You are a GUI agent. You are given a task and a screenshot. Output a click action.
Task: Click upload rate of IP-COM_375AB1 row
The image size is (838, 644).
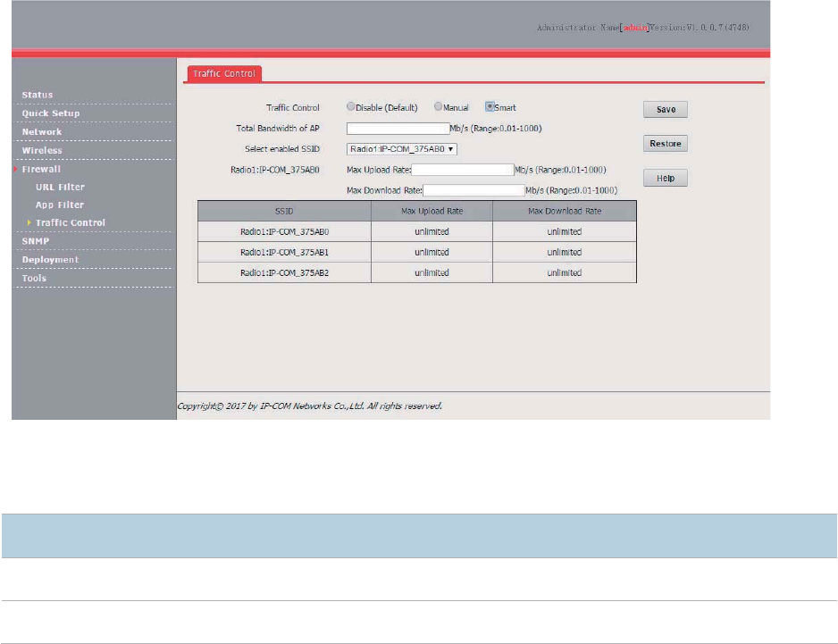[432, 252]
